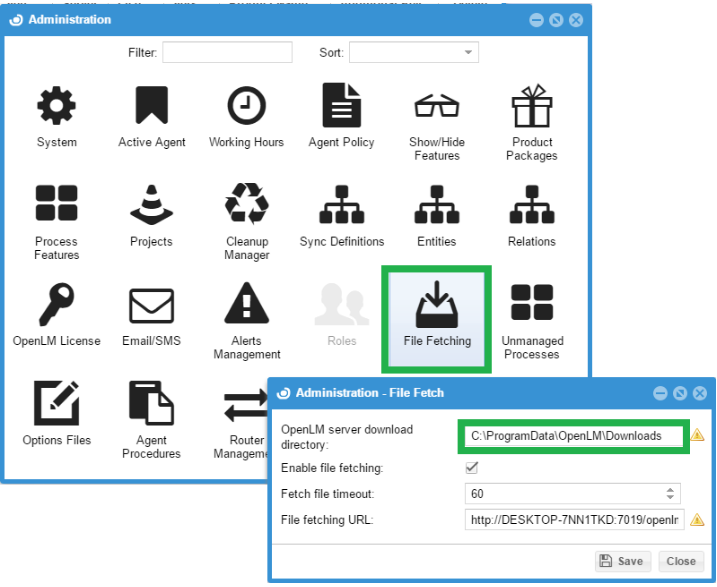This screenshot has width=717, height=587.
Task: Open Show/Hide Features glasses icon
Action: pos(437,107)
